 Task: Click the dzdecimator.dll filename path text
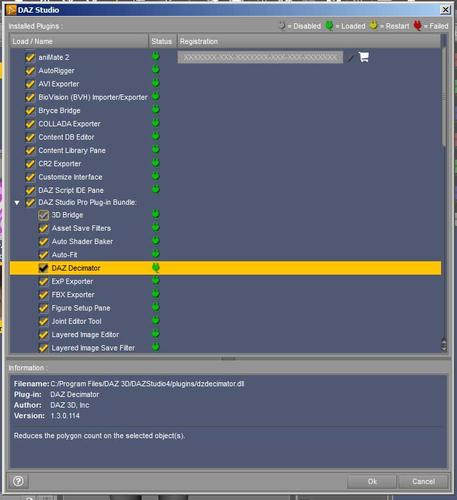(x=147, y=384)
